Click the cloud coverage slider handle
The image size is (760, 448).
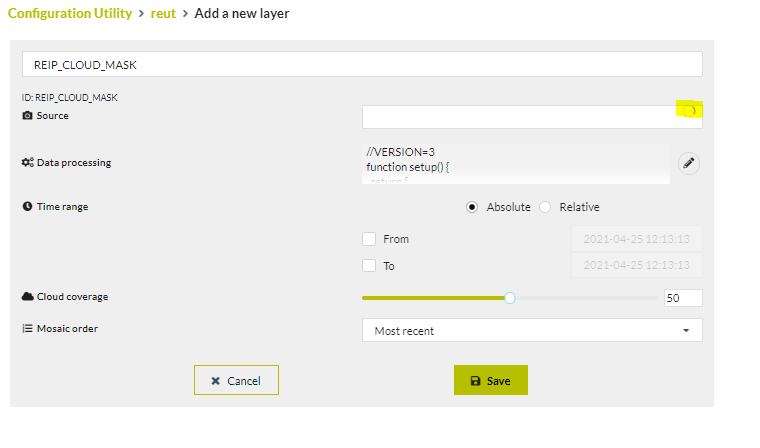[x=509, y=298]
